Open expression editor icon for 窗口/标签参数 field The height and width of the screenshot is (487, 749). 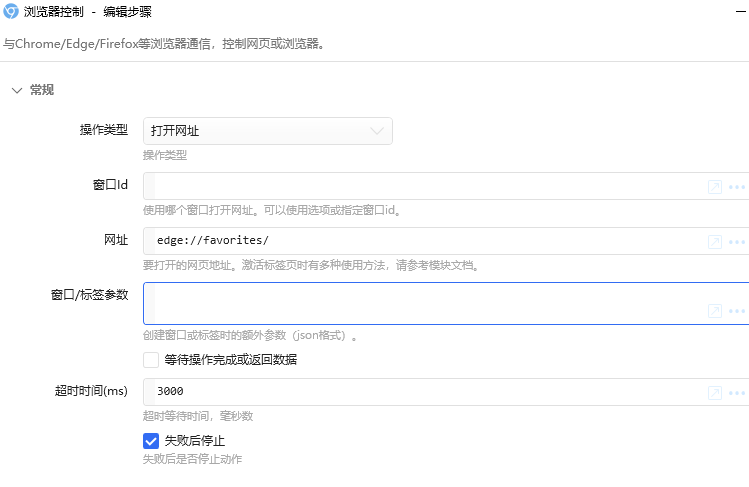tap(715, 311)
